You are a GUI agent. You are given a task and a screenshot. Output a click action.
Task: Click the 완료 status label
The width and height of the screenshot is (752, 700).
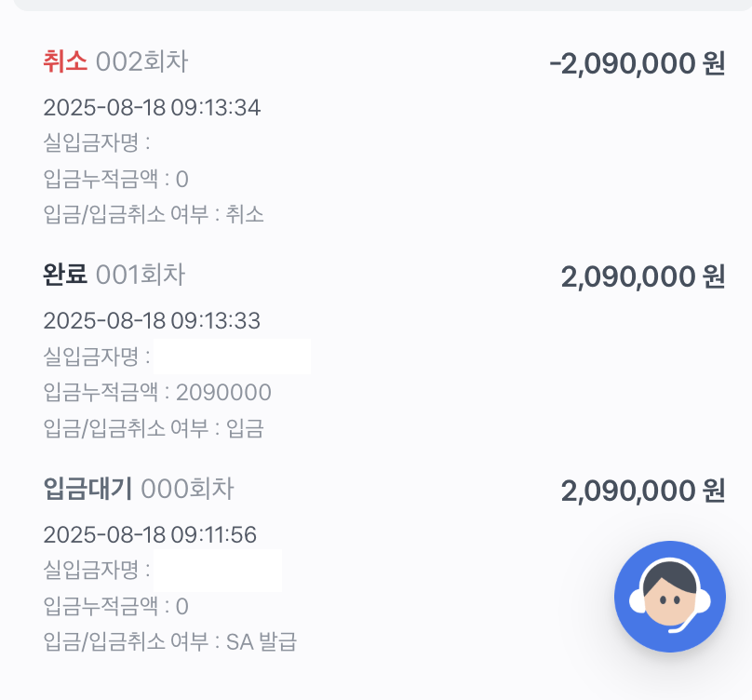pyautogui.click(x=65, y=275)
